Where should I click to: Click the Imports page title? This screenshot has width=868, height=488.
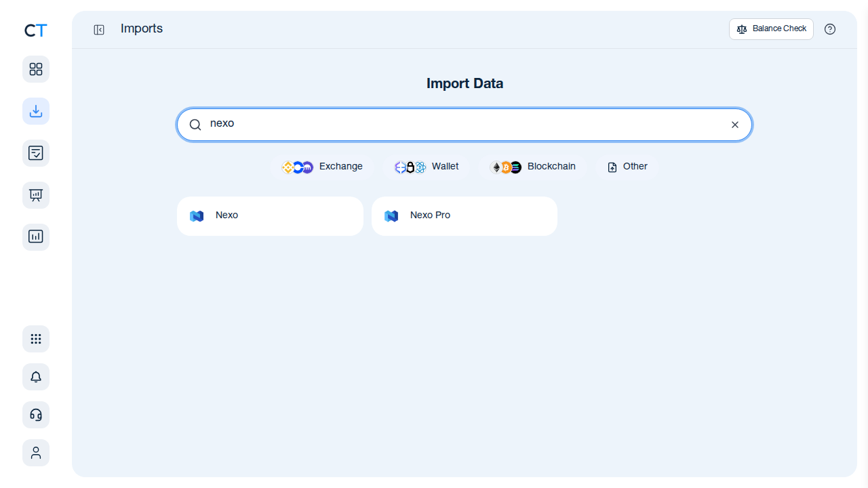(142, 28)
